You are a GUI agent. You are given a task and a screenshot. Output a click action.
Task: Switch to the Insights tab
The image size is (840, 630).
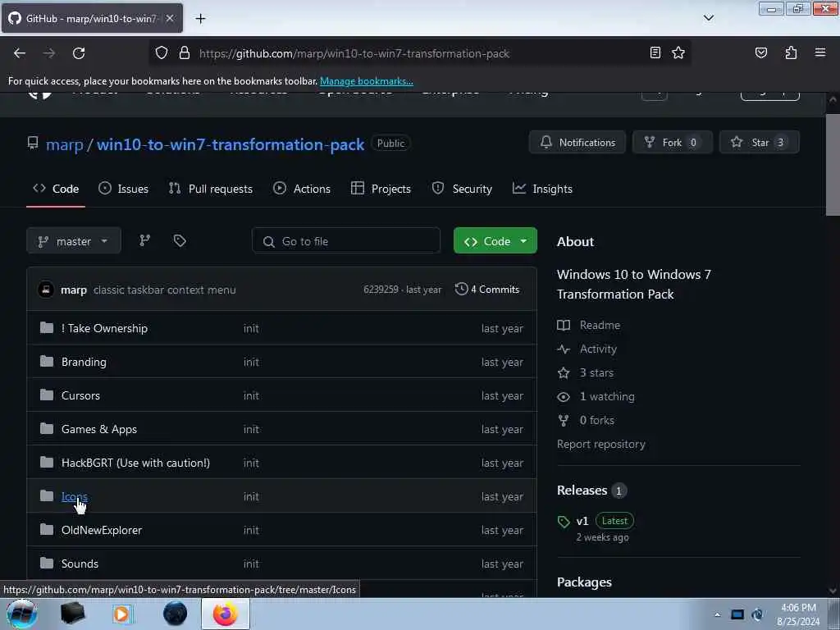(x=543, y=189)
